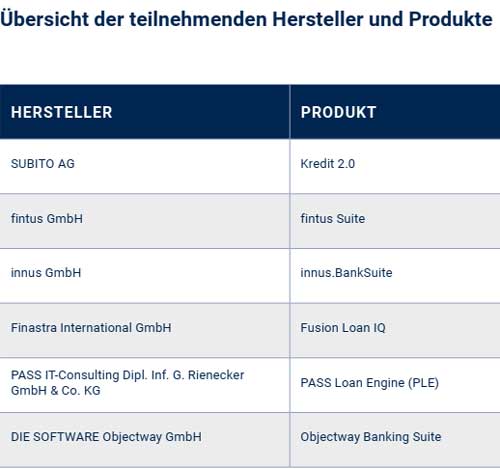Image resolution: width=500 pixels, height=469 pixels.
Task: Select the PRODUKT column header
Action: pyautogui.click(x=395, y=112)
